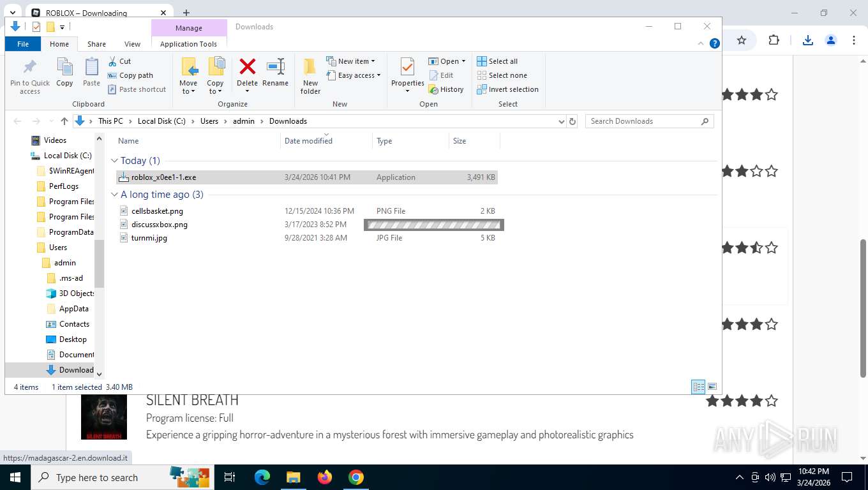Viewport: 868px width, 490px height.
Task: Switch to details view layout
Action: tap(699, 387)
